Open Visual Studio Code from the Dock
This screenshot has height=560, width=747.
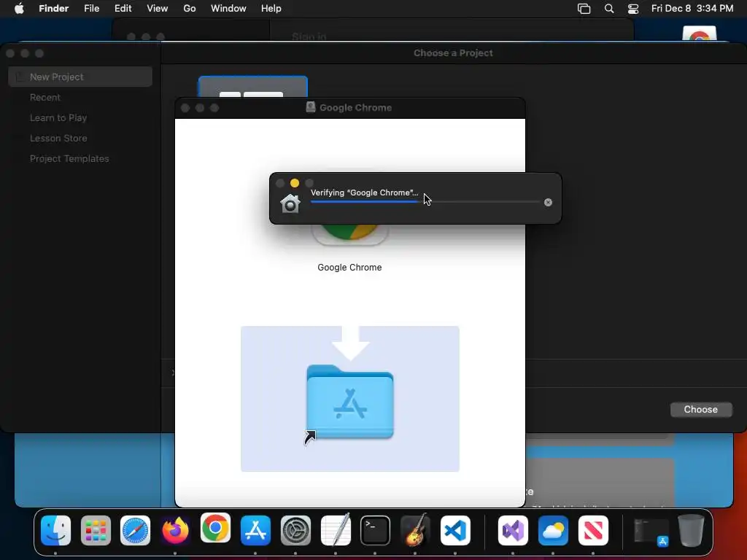[x=455, y=530]
